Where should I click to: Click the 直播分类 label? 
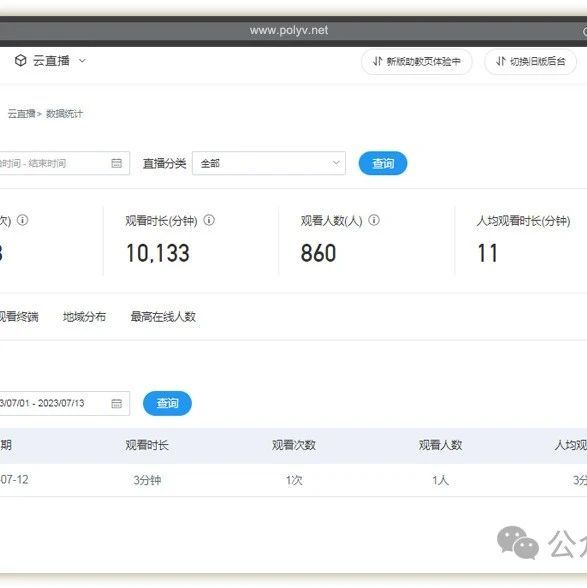[x=164, y=164]
